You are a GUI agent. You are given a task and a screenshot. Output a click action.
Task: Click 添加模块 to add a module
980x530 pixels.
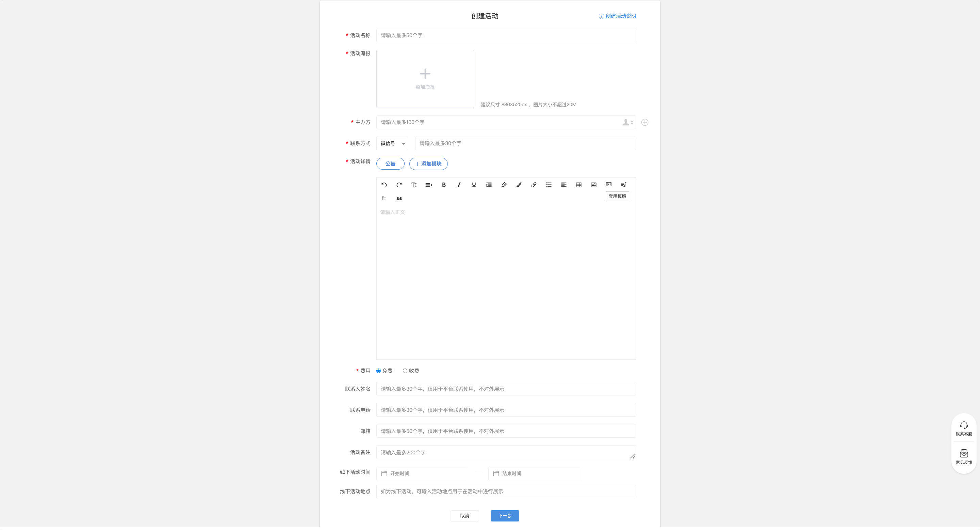(x=428, y=164)
